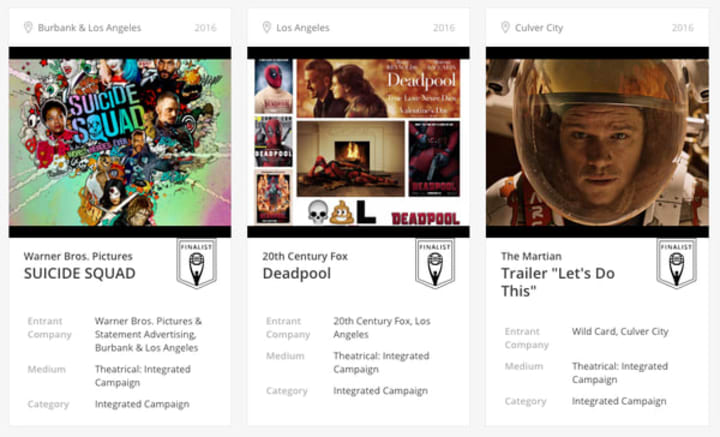The height and width of the screenshot is (437, 720).
Task: Click 2016 year on The Martian card
Action: click(682, 28)
